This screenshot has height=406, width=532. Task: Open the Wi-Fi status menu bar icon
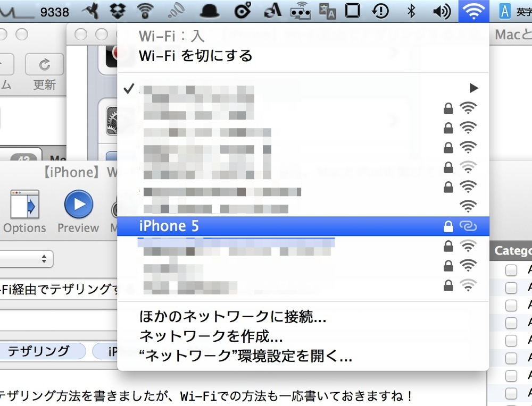[x=473, y=11]
